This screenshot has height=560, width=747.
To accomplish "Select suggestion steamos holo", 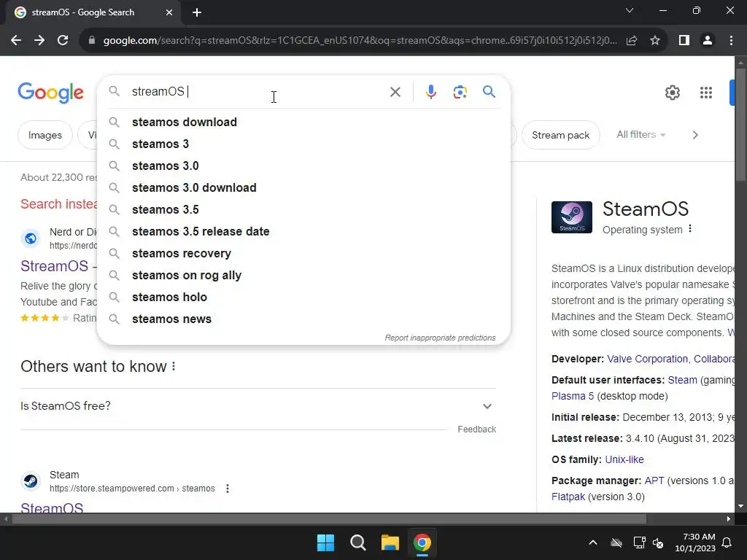I will [303, 297].
